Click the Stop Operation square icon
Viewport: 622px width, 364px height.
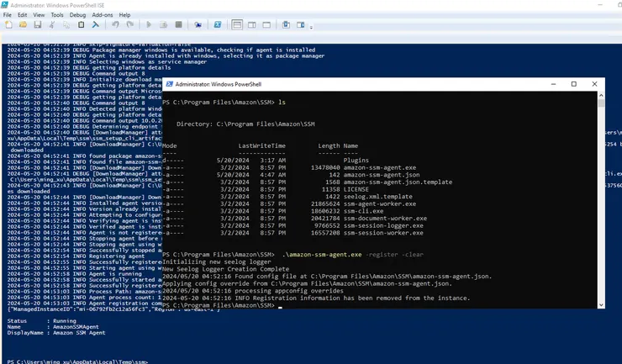[x=178, y=25]
